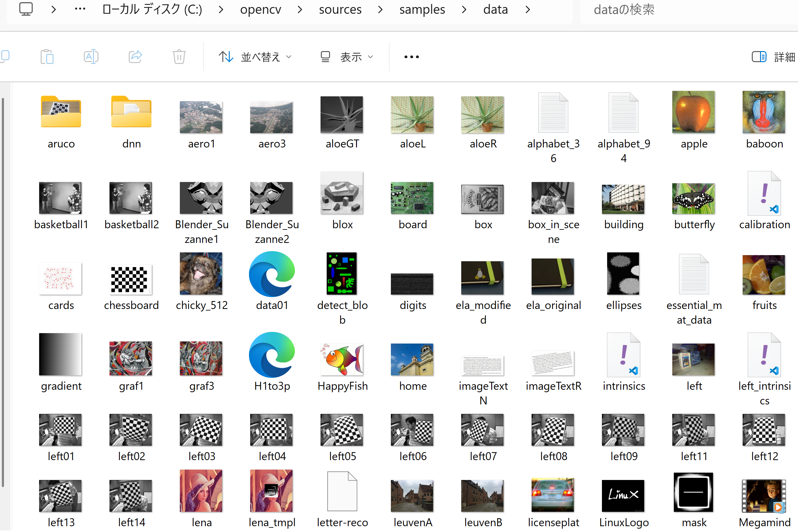Select the Megamind video file
This screenshot has width=798, height=532.
tap(764, 495)
